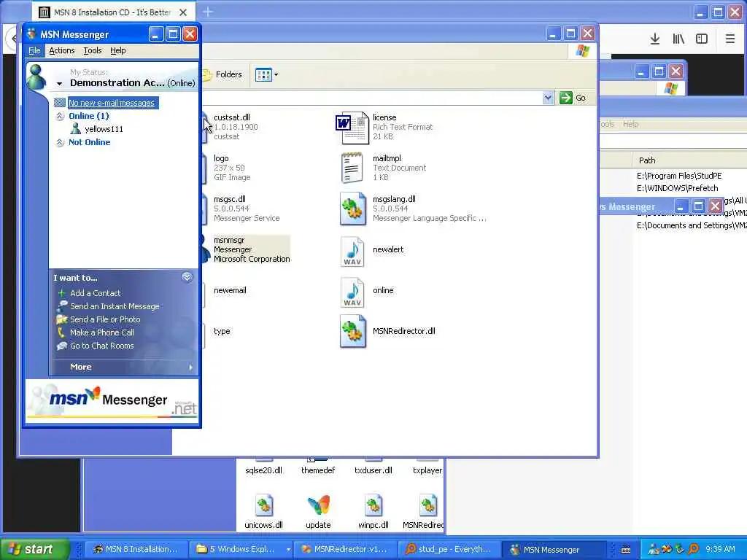Select sqlse20.dll in the back window
Screen dimensions: 747x560
click(x=263, y=470)
